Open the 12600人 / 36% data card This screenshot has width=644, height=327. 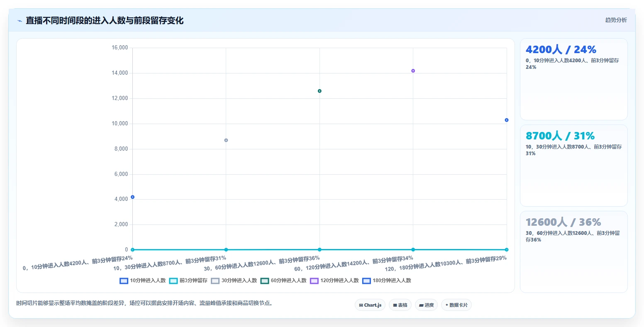pos(574,252)
